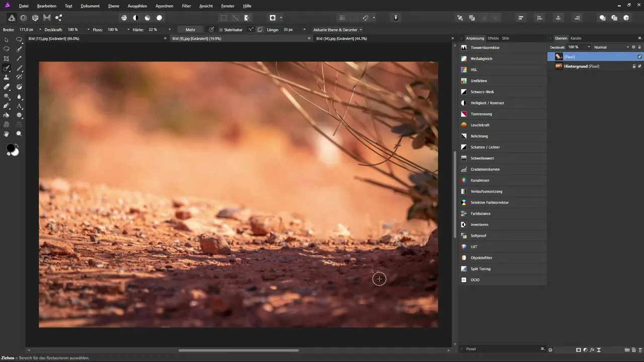The height and width of the screenshot is (362, 644).
Task: Choose the Text tool
Action: 19,106
